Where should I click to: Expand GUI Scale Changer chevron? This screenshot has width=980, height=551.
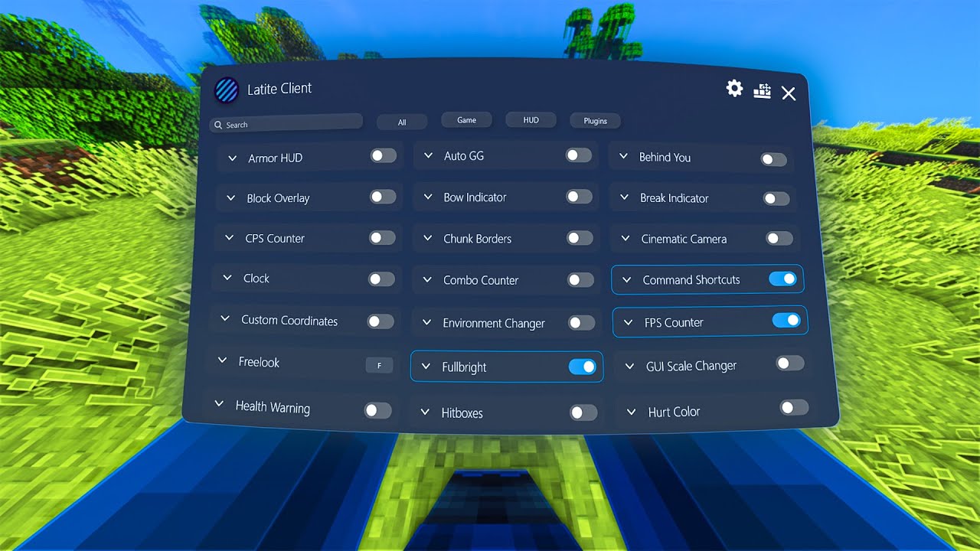click(630, 367)
